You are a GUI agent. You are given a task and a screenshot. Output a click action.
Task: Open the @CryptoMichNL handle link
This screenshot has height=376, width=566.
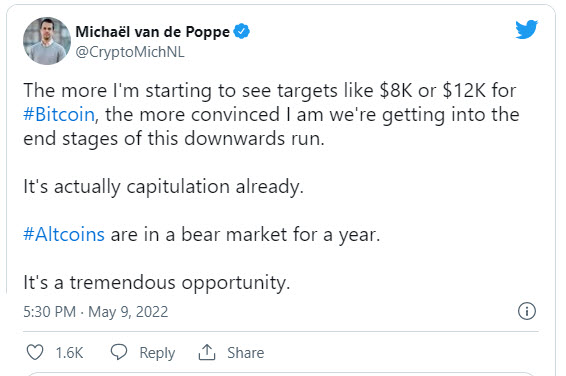coord(130,52)
